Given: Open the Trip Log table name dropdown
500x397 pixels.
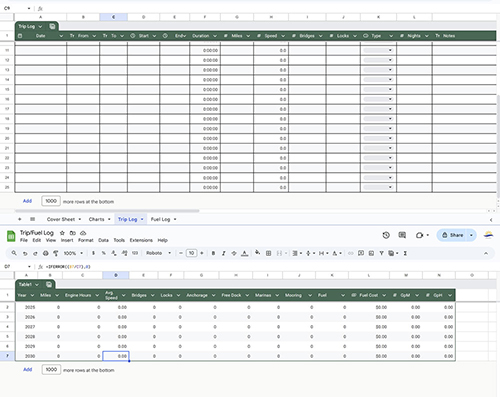Looking at the screenshot, I should point(40,26).
